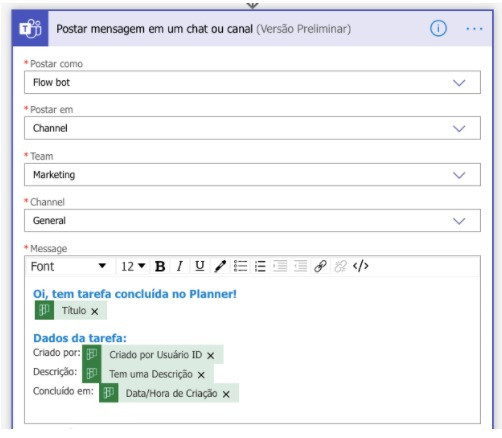Click the 'Postar como' field label
The height and width of the screenshot is (438, 502).
coord(56,64)
